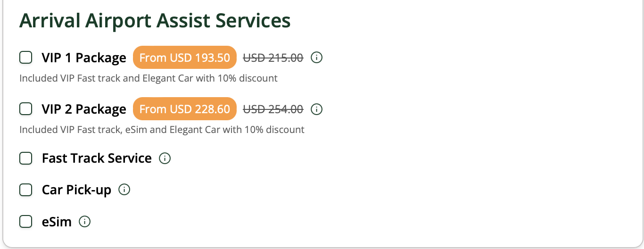Click the eSim label text

[57, 222]
